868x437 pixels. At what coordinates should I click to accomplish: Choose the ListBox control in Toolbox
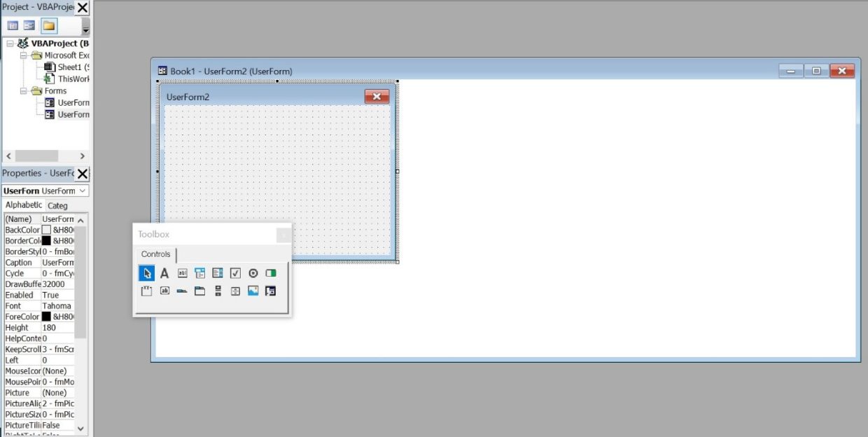[218, 273]
